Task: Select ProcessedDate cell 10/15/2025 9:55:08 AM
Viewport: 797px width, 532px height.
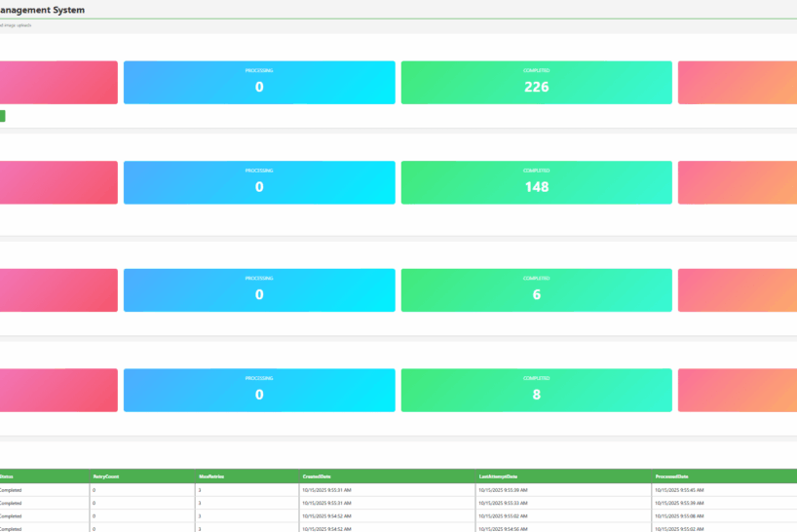Action: [724, 515]
